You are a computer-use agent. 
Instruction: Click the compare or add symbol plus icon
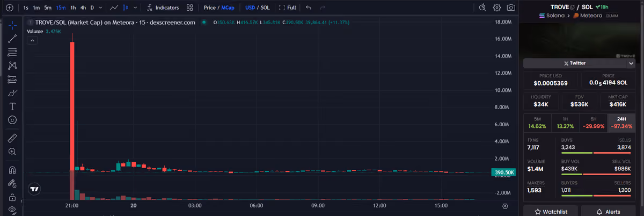tap(9, 8)
